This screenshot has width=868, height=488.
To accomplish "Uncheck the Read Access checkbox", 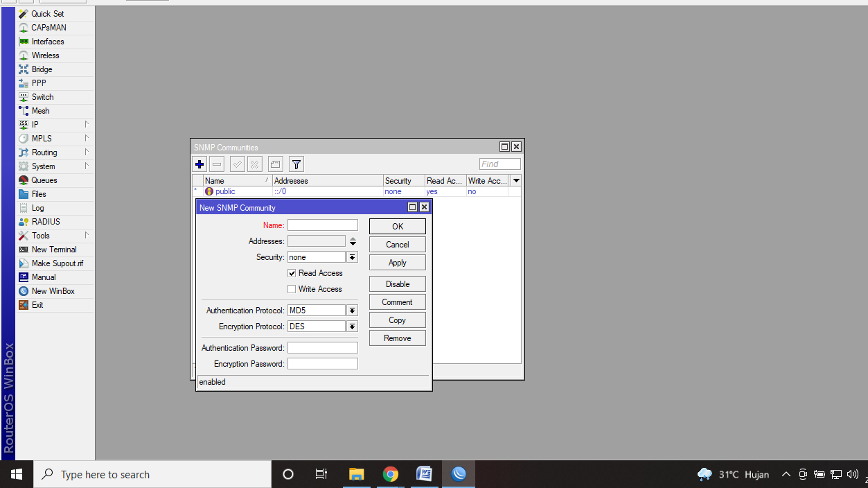I will pyautogui.click(x=292, y=273).
